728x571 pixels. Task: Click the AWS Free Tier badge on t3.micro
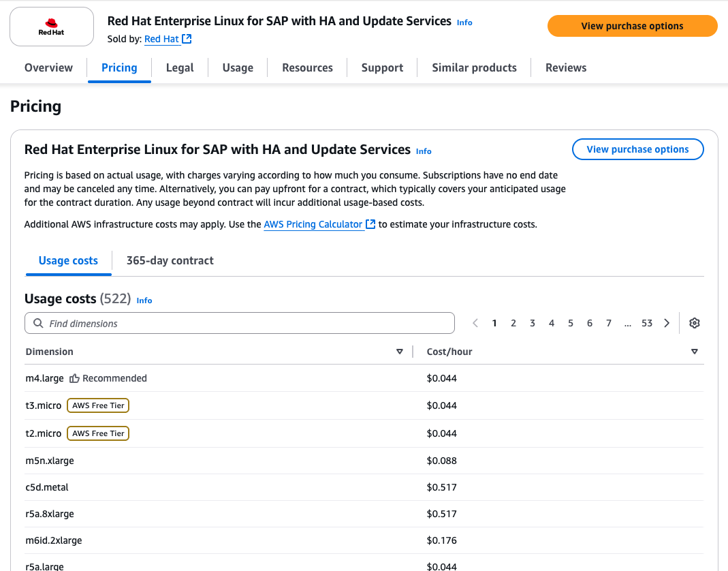pos(98,405)
